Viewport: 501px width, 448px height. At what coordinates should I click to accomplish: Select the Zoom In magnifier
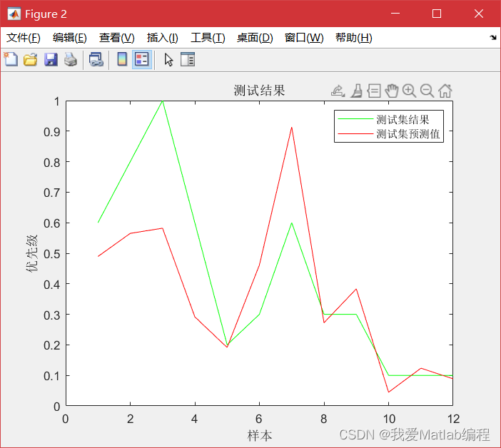410,91
